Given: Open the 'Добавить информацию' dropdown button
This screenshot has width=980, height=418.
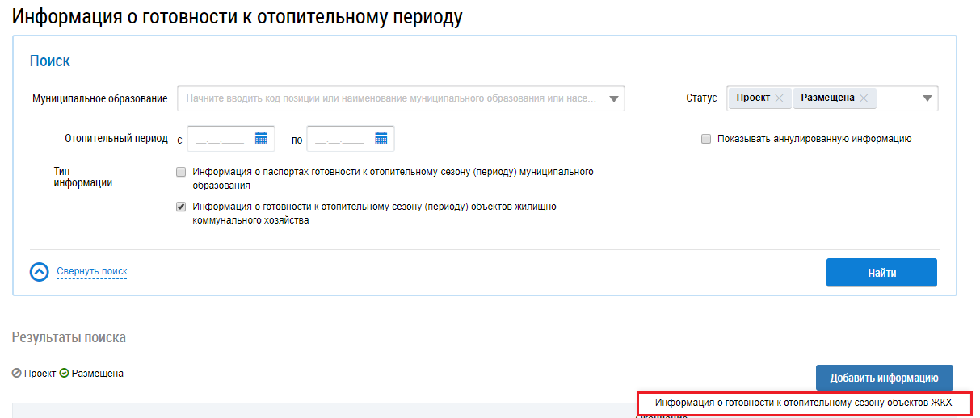Looking at the screenshot, I should click(x=884, y=378).
